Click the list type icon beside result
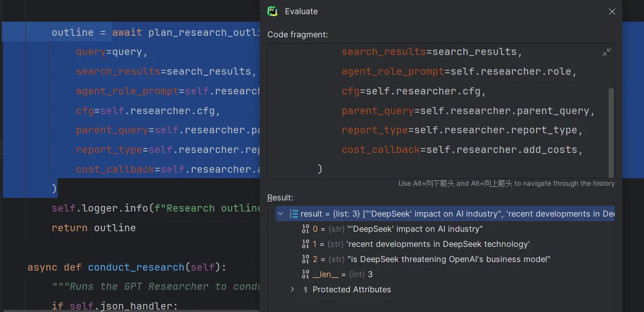 tap(294, 214)
